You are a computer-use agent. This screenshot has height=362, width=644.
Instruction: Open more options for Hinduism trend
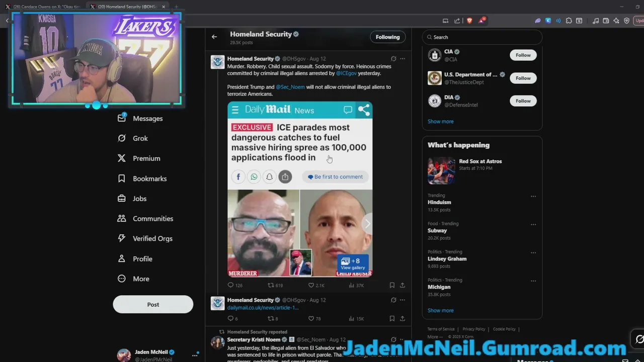click(x=533, y=196)
